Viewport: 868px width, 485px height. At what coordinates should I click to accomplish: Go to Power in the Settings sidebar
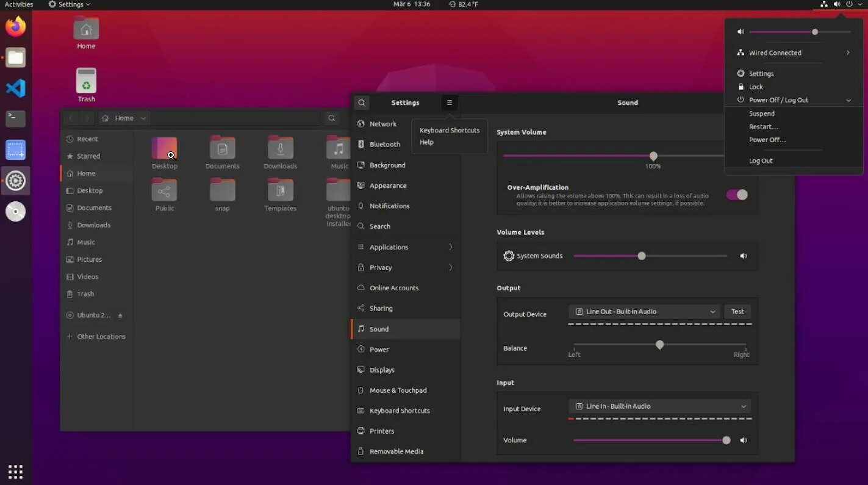406,350
